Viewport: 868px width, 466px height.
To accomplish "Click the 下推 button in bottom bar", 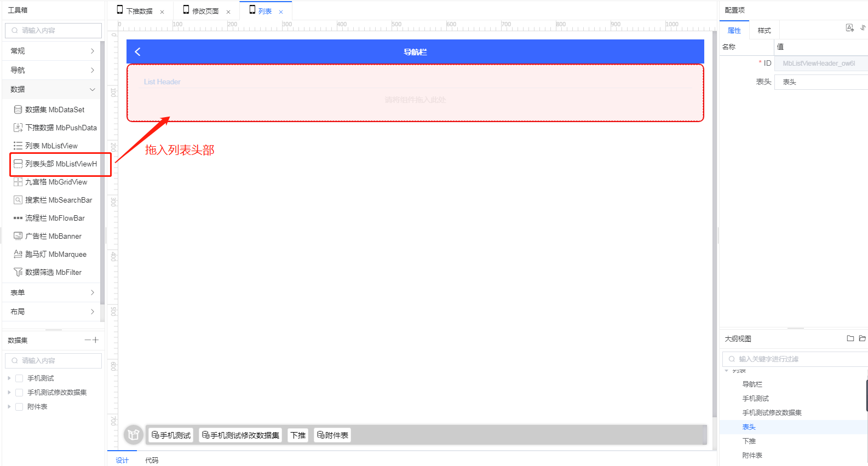I will click(x=298, y=435).
